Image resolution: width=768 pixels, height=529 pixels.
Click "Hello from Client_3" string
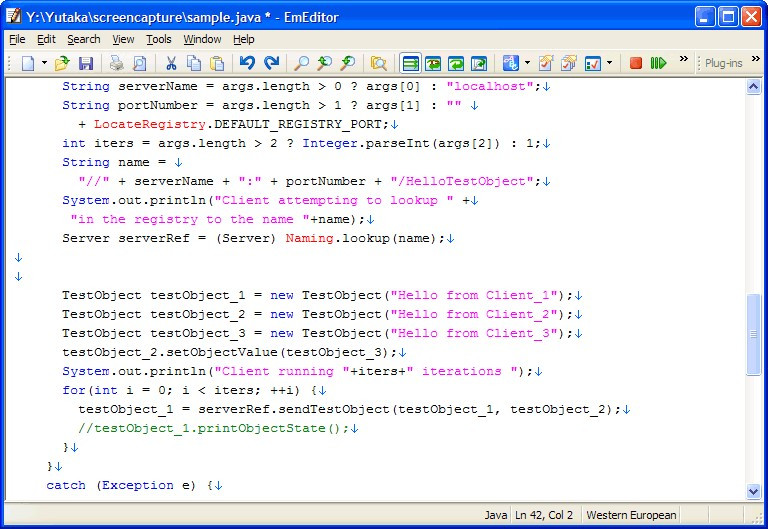click(x=475, y=334)
